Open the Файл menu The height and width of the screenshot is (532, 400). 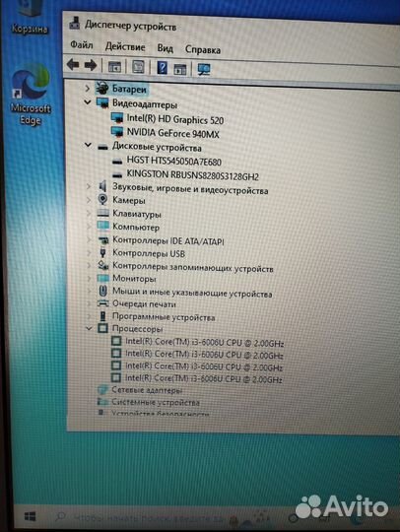tap(82, 44)
